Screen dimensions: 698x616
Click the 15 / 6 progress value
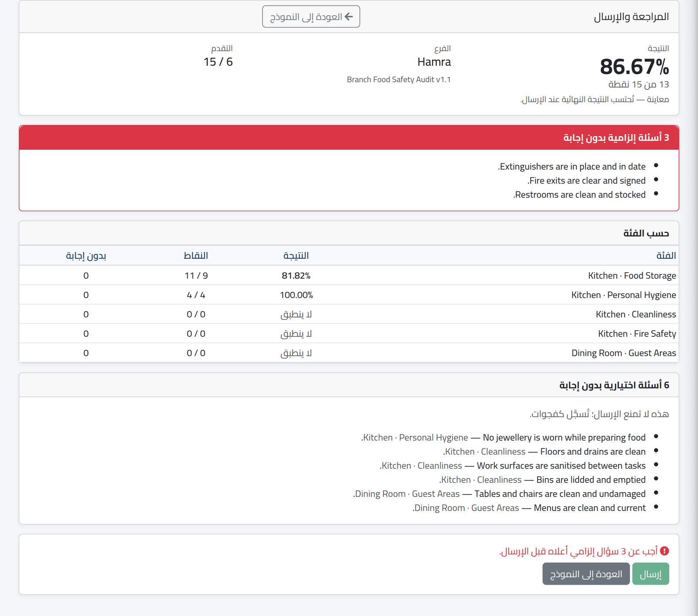(x=218, y=62)
